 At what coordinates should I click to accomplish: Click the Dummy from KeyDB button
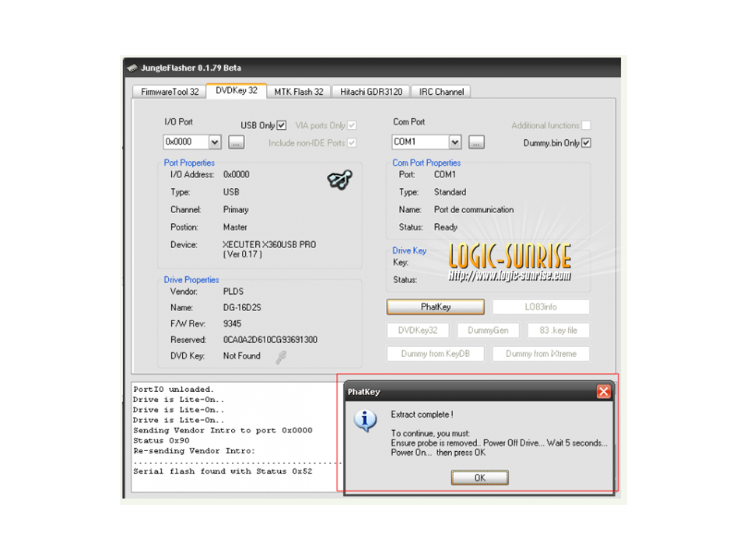pyautogui.click(x=436, y=354)
